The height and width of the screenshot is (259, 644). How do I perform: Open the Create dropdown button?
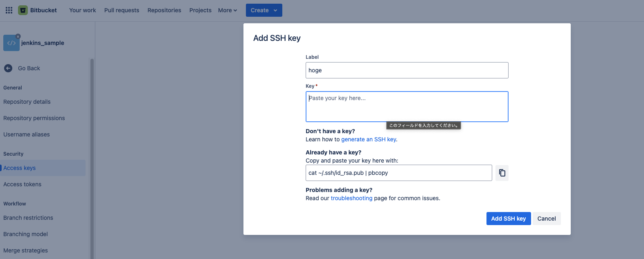tap(264, 10)
